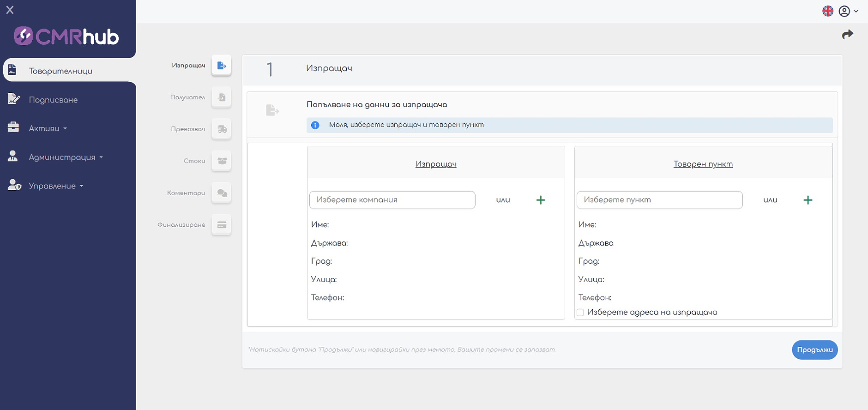868x410 pixels.
Task: Click the sender 'Държава:' label
Action: coord(329,243)
